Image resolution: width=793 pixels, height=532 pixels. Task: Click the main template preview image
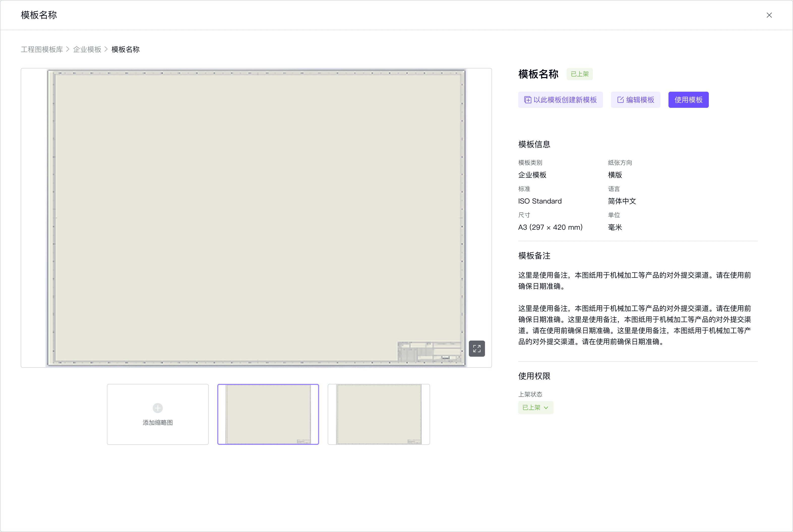256,218
